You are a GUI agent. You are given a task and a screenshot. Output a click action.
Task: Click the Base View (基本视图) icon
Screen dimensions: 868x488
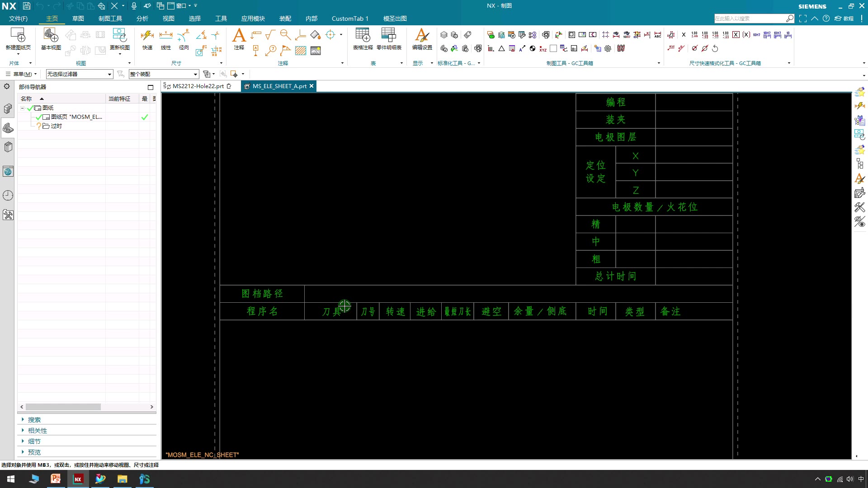coord(51,35)
